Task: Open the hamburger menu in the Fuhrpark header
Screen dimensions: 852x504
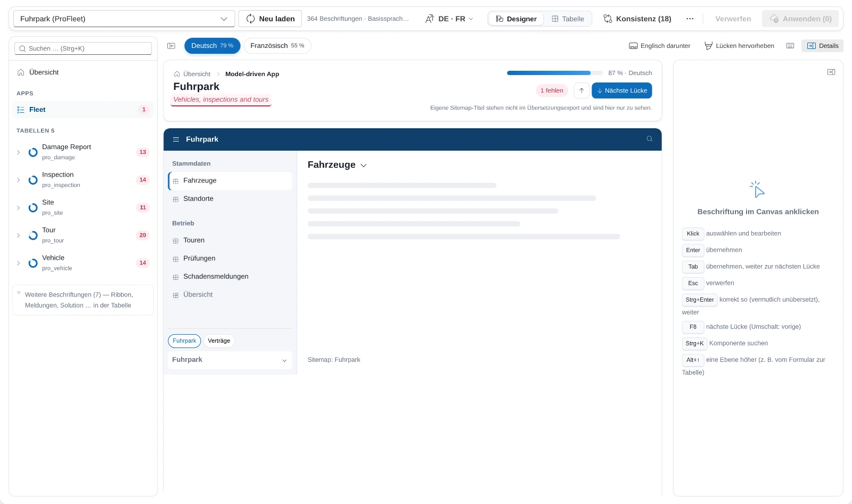Action: click(x=176, y=139)
